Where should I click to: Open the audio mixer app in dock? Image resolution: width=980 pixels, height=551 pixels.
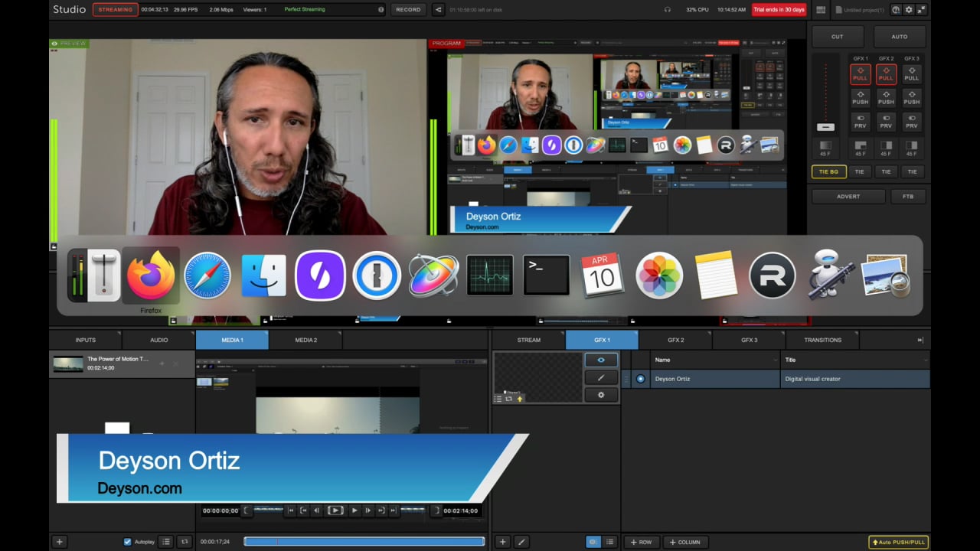pos(94,275)
